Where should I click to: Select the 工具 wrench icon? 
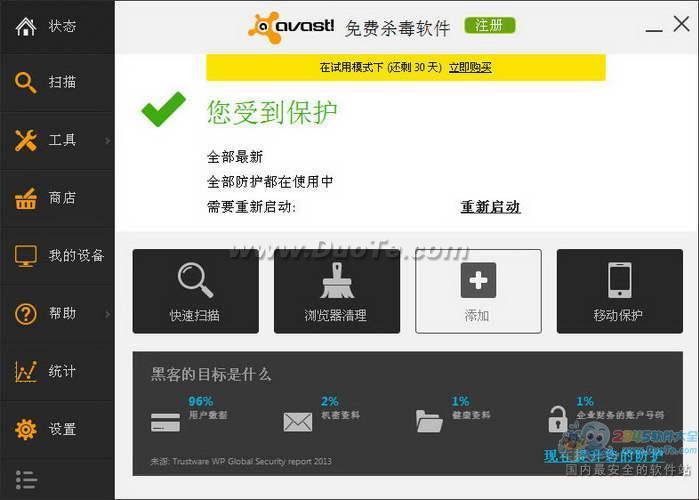click(25, 140)
